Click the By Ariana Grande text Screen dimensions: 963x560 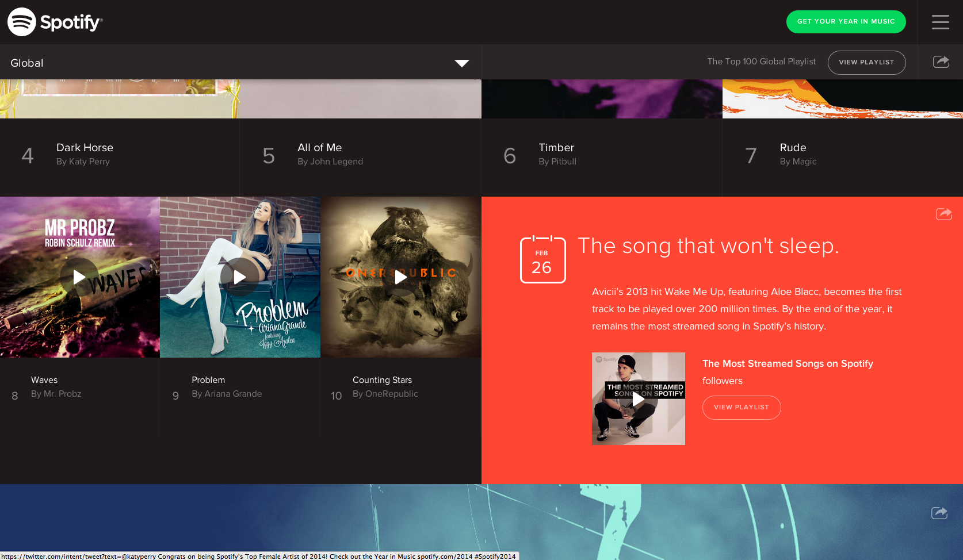[x=227, y=394]
